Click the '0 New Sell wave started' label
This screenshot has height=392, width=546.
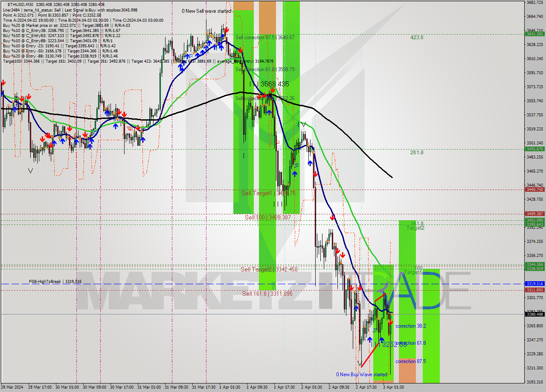point(206,11)
